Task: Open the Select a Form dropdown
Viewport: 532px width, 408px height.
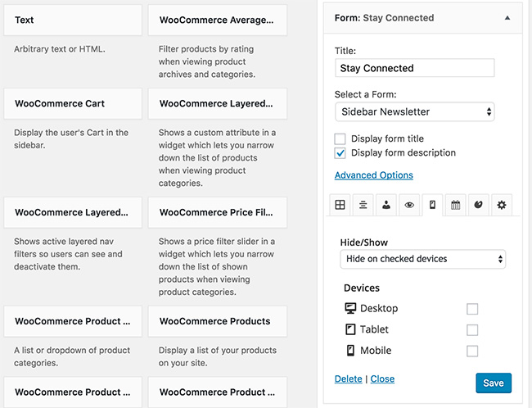Action: click(x=415, y=111)
